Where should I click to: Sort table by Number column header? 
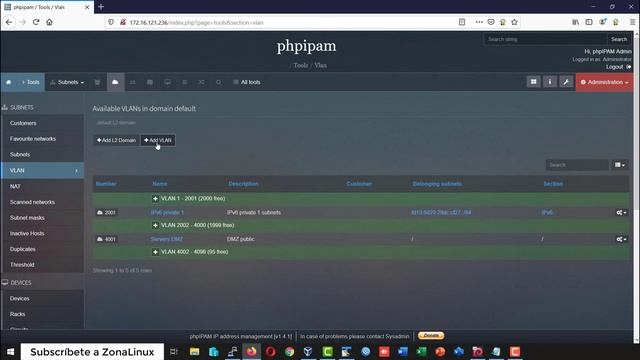coord(106,184)
